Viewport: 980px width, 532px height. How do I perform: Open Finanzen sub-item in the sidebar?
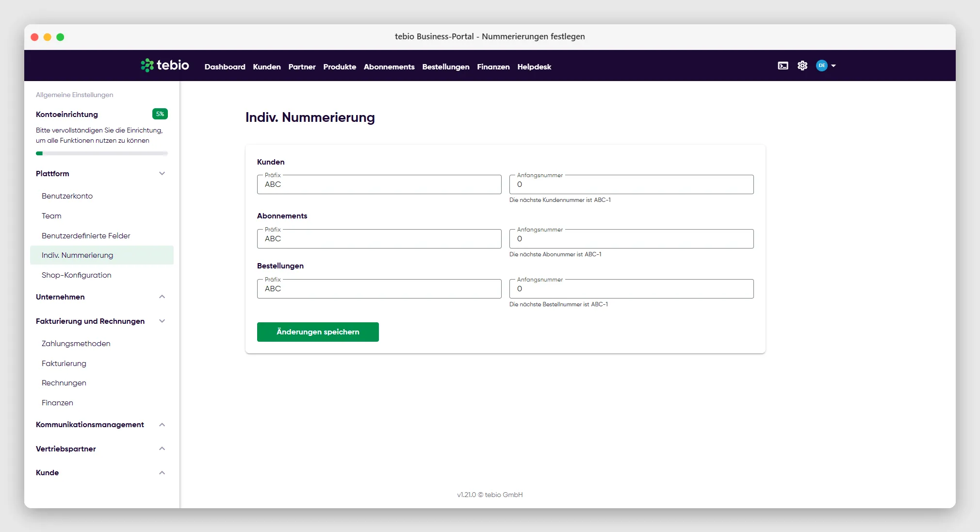(57, 403)
